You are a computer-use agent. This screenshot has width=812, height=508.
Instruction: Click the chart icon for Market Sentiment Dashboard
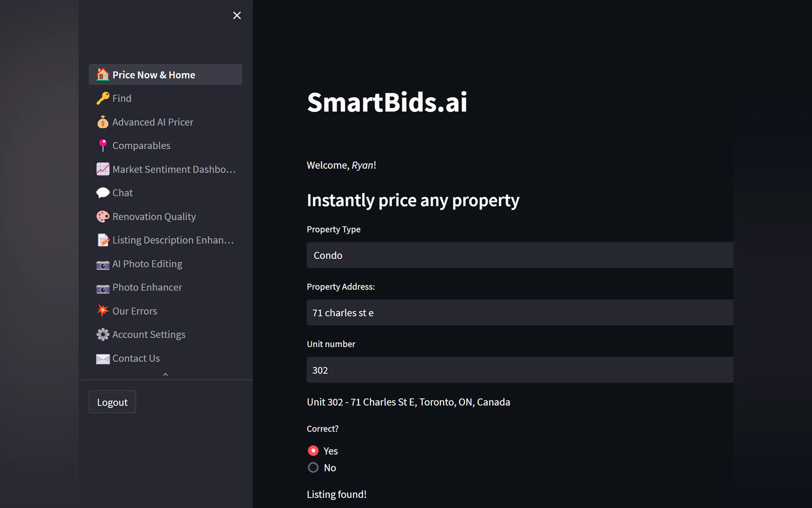(103, 169)
